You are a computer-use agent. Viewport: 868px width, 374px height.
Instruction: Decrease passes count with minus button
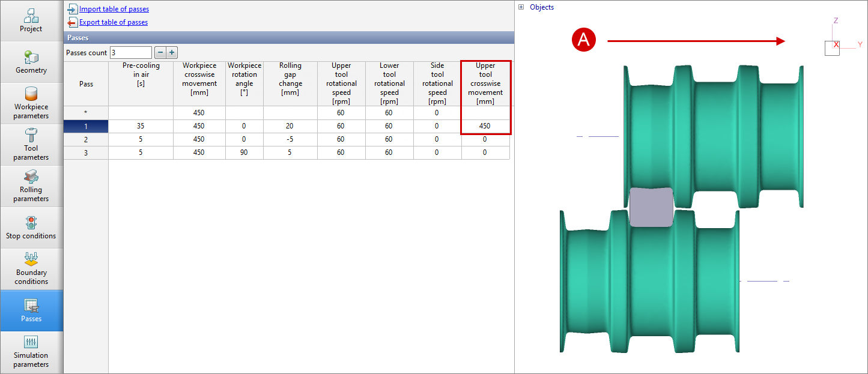tap(160, 53)
